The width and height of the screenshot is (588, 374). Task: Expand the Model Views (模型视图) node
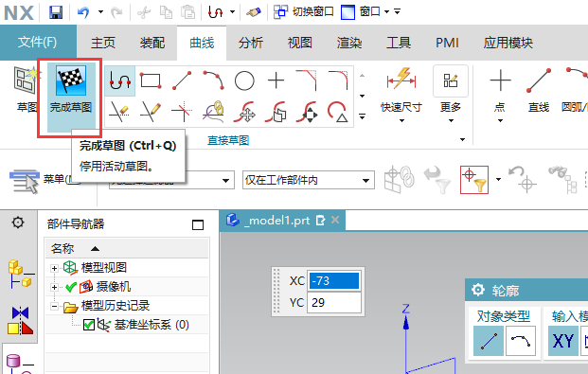54,268
